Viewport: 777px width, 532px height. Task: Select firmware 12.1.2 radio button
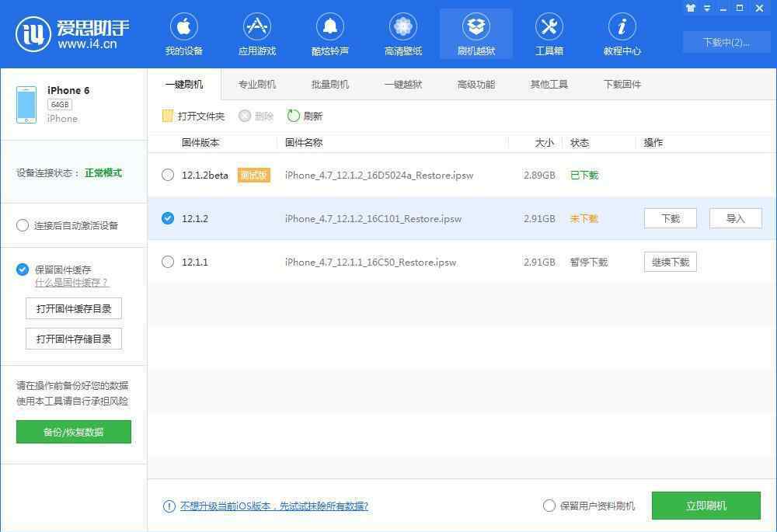click(168, 218)
